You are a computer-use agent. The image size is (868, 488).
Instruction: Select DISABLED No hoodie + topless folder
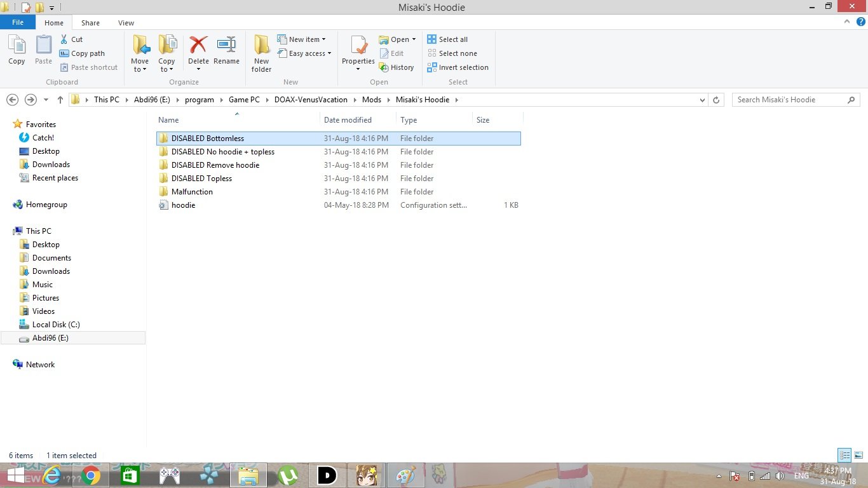[338, 152]
